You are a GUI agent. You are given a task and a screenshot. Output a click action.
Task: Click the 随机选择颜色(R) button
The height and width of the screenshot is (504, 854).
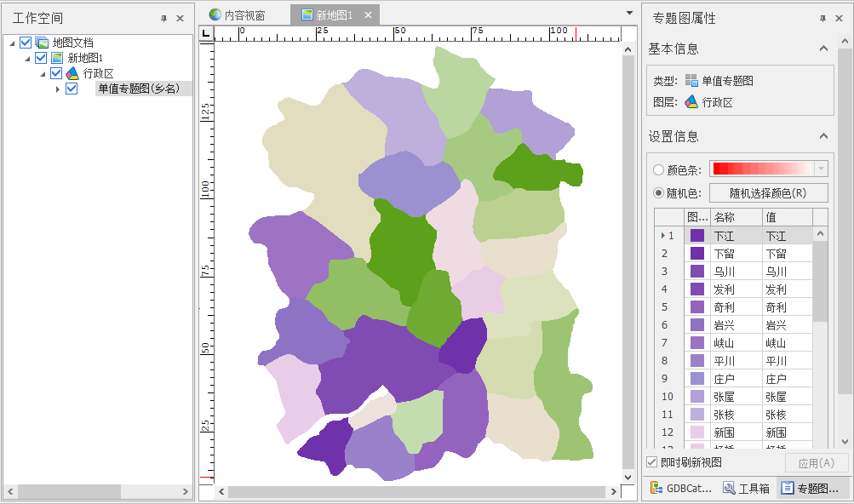click(768, 192)
